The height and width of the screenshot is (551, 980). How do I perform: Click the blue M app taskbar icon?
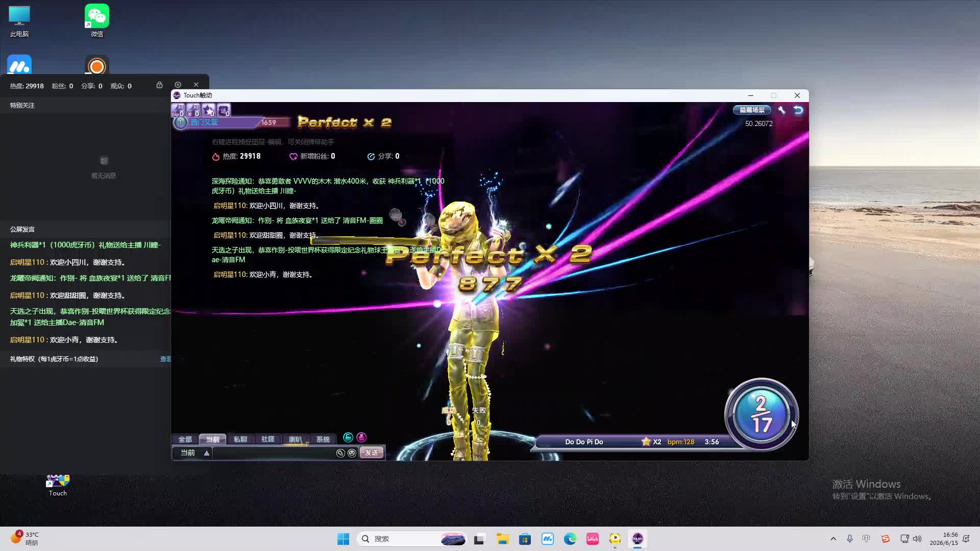tap(548, 539)
